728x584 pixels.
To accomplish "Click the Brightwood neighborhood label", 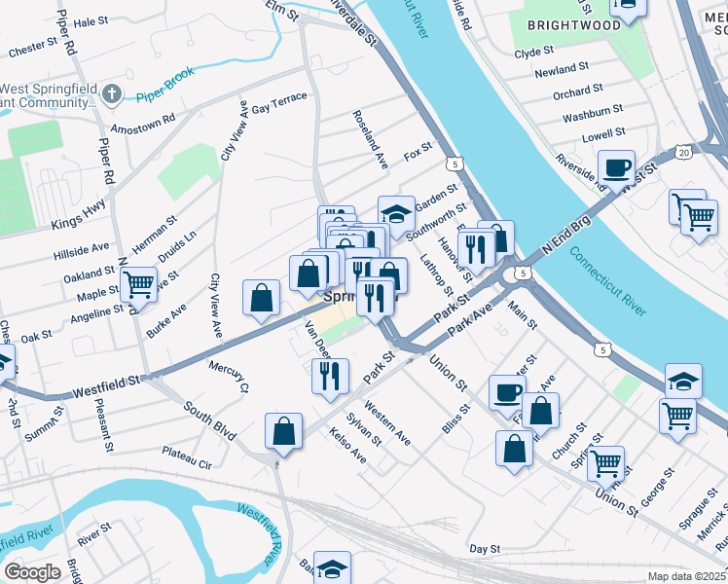I will click(x=574, y=25).
